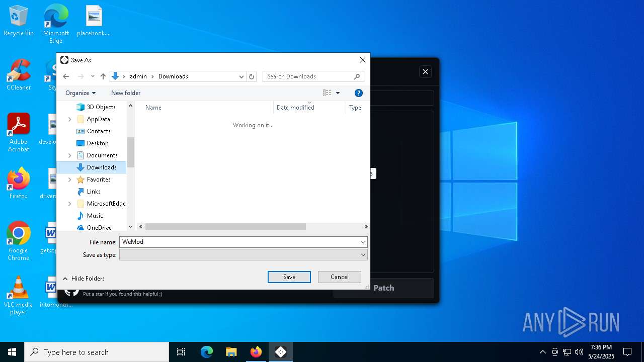Image resolution: width=644 pixels, height=362 pixels.
Task: Open recent locations dropdown arrow
Action: click(93, 76)
